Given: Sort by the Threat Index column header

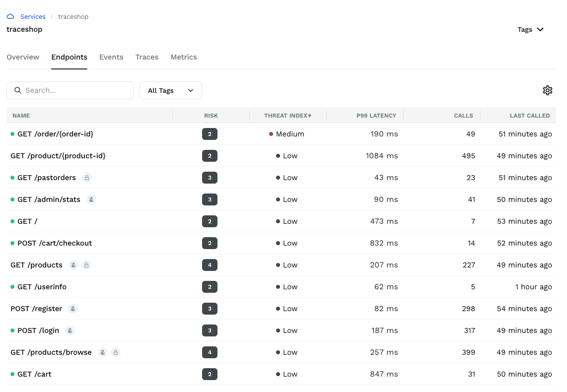Looking at the screenshot, I should pyautogui.click(x=287, y=116).
